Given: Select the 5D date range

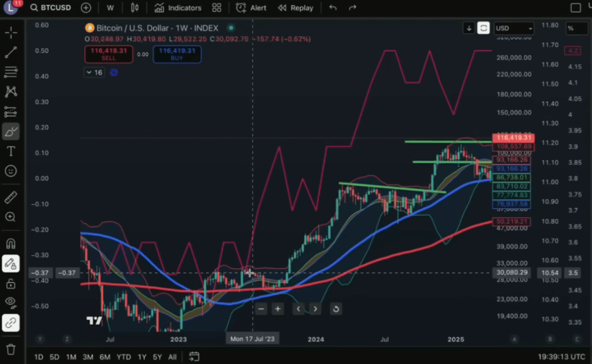Looking at the screenshot, I should pyautogui.click(x=54, y=357).
